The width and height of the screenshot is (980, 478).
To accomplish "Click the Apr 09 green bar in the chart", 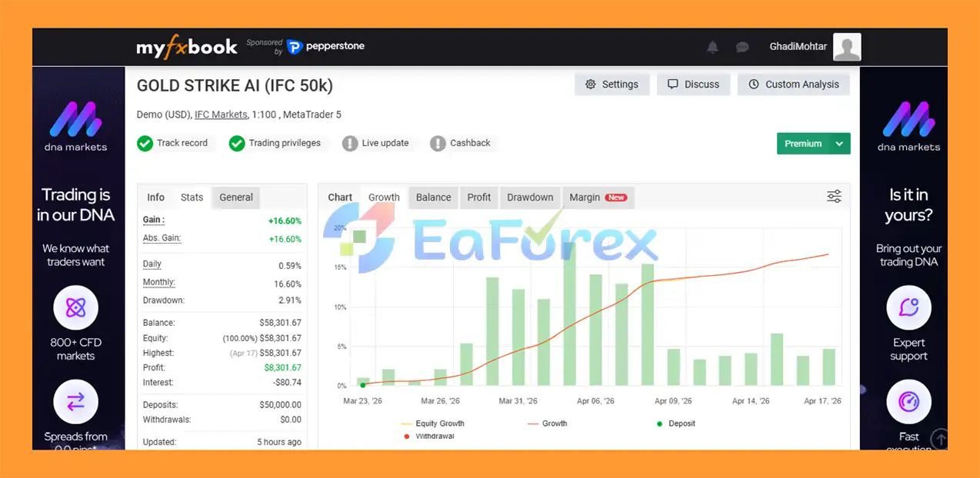I will point(673,367).
